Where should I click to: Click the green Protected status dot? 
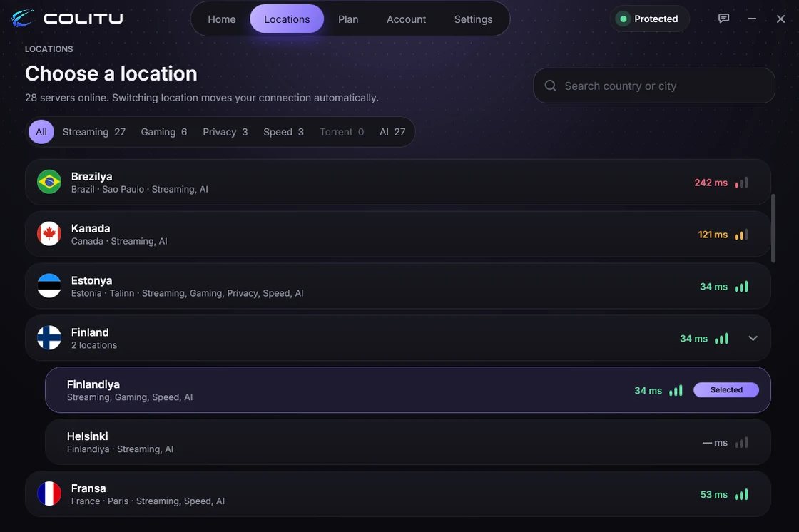coord(623,19)
